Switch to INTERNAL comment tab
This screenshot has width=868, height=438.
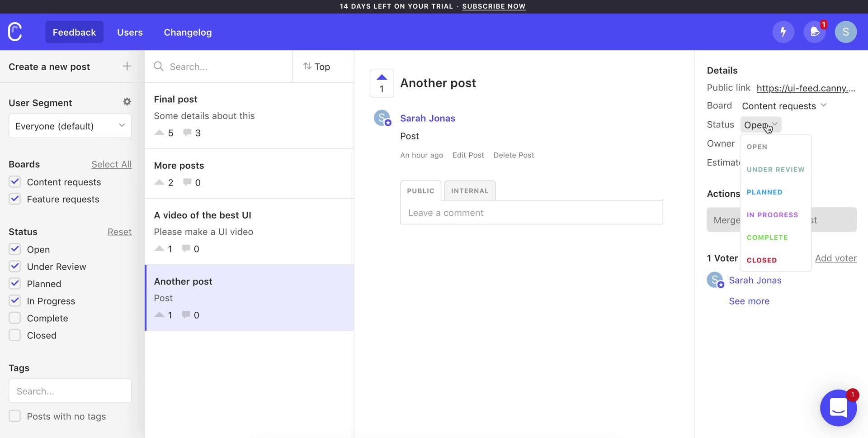pos(470,190)
